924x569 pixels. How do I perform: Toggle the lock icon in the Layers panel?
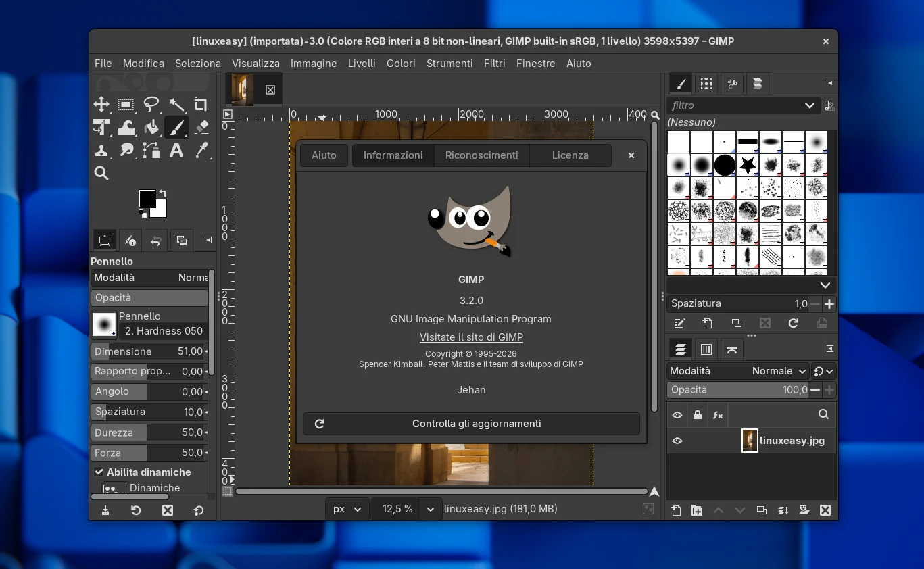tap(697, 415)
